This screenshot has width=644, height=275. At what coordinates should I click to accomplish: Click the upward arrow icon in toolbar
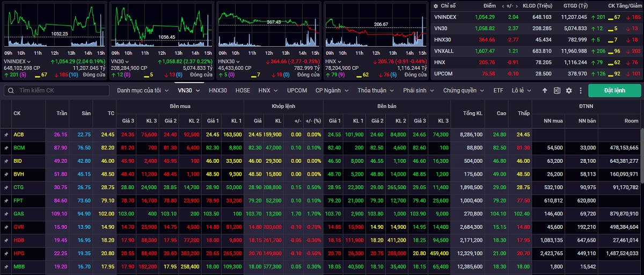point(545,91)
